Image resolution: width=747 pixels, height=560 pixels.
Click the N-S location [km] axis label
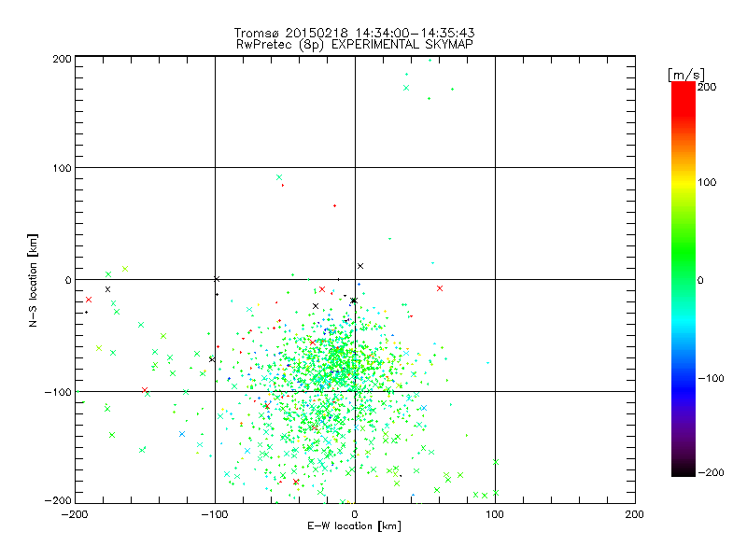[x=33, y=280]
